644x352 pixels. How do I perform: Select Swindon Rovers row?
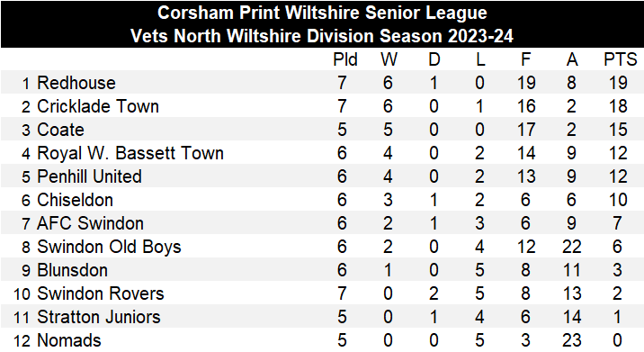322,293
